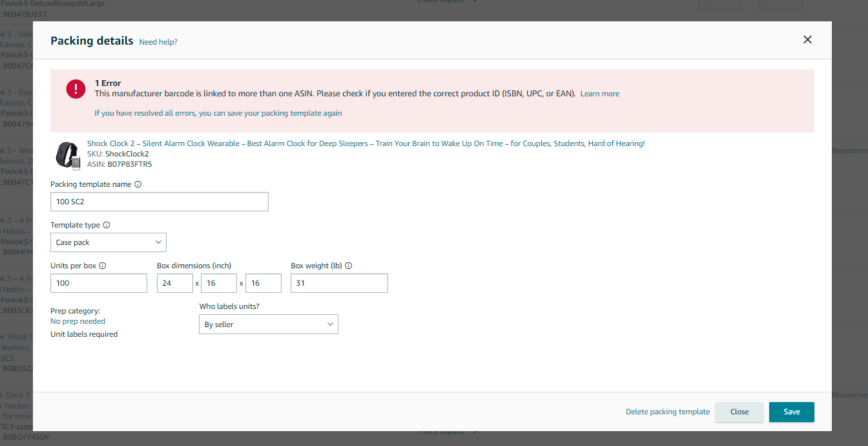Click the Shock Clock 2 product thumbnail
Image resolution: width=868 pixels, height=446 pixels.
click(x=67, y=156)
